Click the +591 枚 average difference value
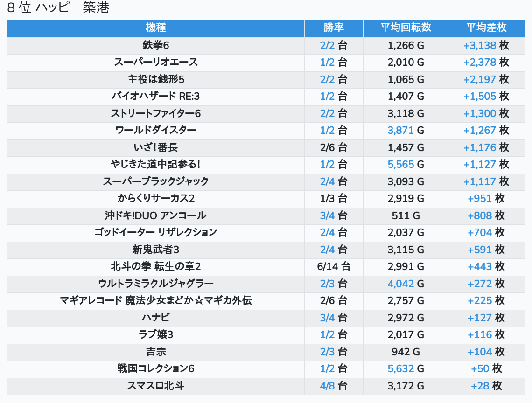This screenshot has width=532, height=403. pyautogui.click(x=486, y=250)
